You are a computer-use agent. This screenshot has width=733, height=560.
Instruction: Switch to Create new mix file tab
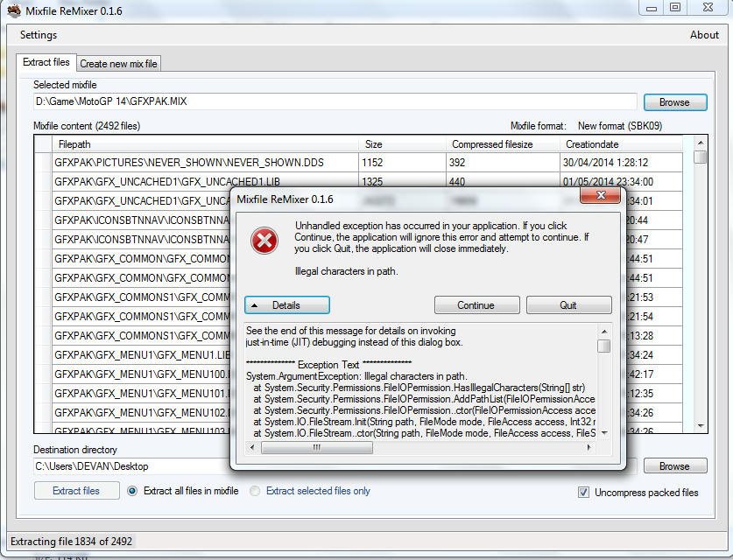click(118, 63)
